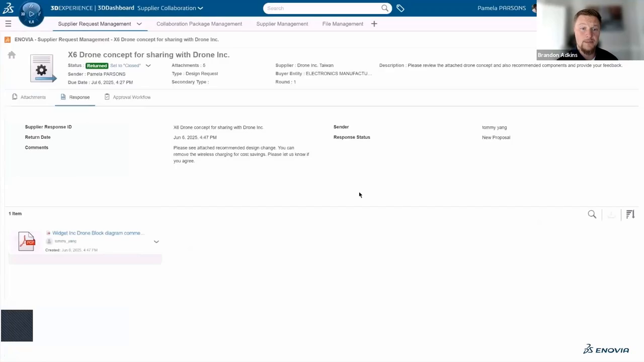The width and height of the screenshot is (644, 362).
Task: Click Brandon Adkins video feed
Action: tap(590, 30)
